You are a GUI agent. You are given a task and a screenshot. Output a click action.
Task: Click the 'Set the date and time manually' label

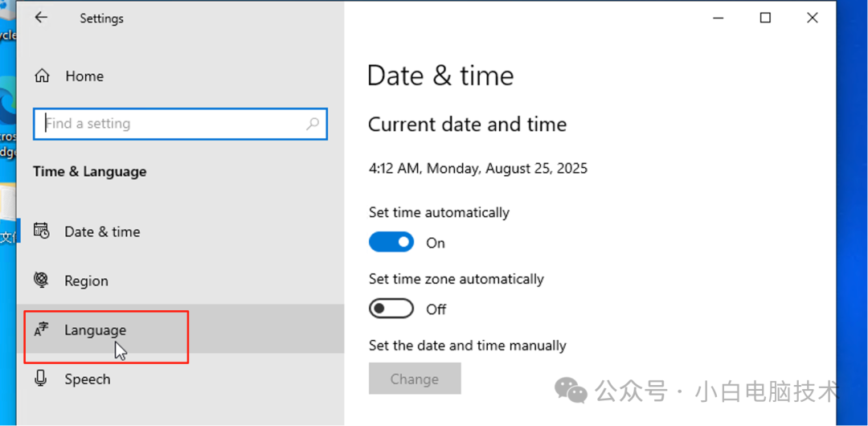[x=468, y=346]
